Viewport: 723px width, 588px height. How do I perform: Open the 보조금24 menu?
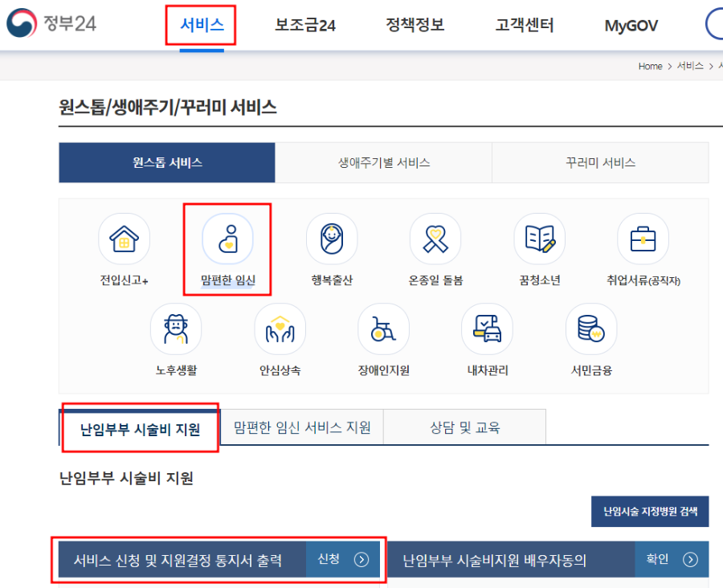(304, 25)
